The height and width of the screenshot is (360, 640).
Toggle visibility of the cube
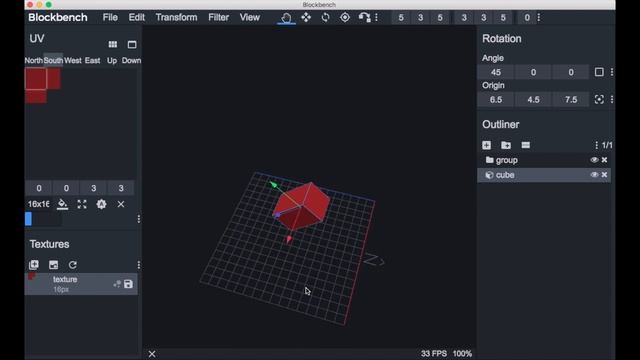tap(594, 175)
